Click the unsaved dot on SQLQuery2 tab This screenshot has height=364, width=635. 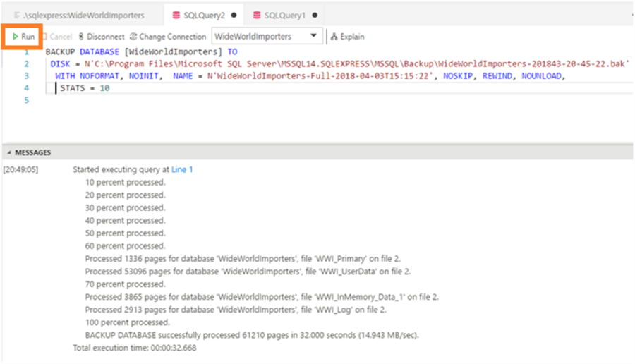tap(233, 15)
